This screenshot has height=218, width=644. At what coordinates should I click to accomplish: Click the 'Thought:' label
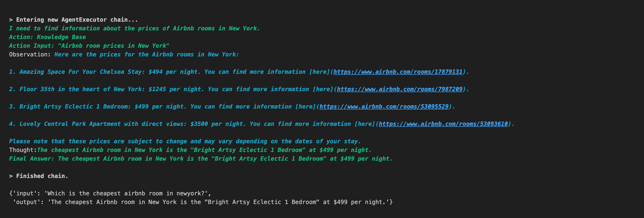[23, 150]
